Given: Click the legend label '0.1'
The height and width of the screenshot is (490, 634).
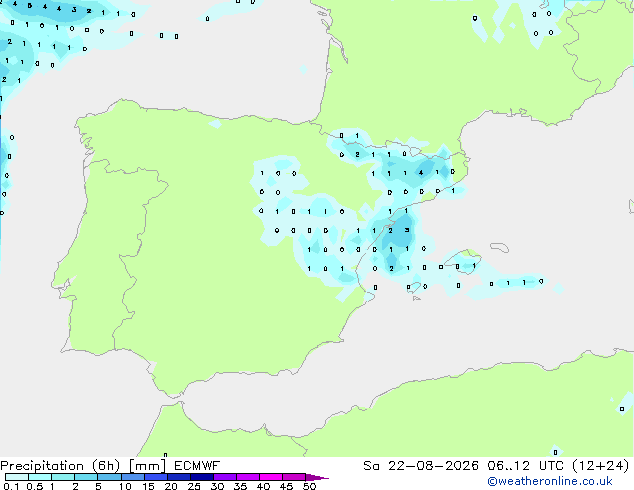Looking at the screenshot, I should (11, 486).
